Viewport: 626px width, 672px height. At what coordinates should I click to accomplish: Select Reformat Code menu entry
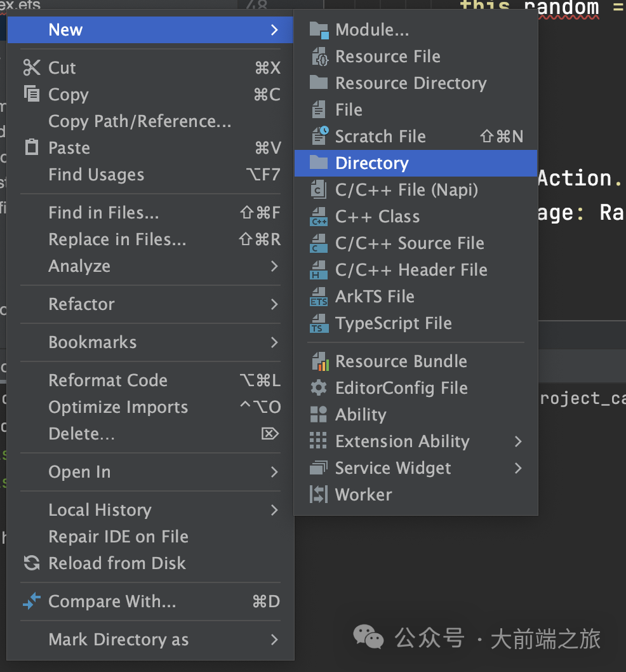[108, 380]
